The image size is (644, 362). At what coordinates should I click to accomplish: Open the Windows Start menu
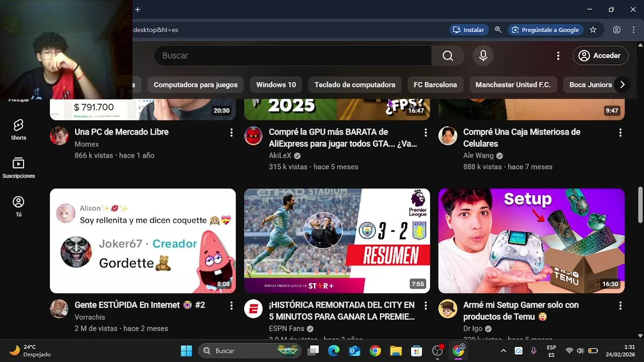point(186,351)
